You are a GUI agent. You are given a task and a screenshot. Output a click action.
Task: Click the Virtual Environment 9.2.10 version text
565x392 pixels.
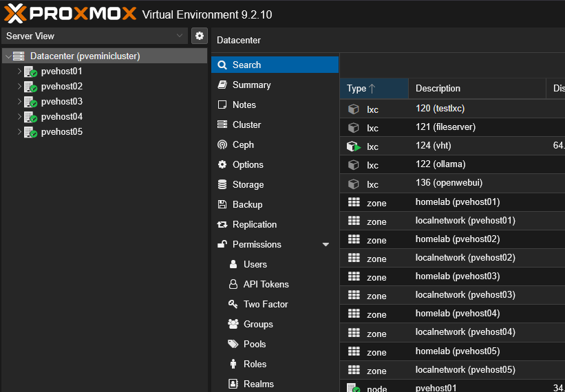(x=207, y=14)
